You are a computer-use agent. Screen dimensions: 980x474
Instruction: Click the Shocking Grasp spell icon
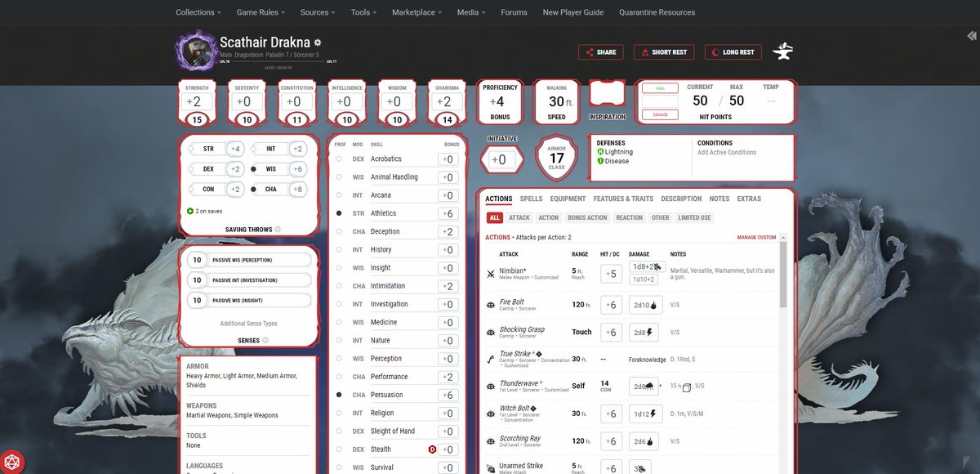click(x=490, y=333)
